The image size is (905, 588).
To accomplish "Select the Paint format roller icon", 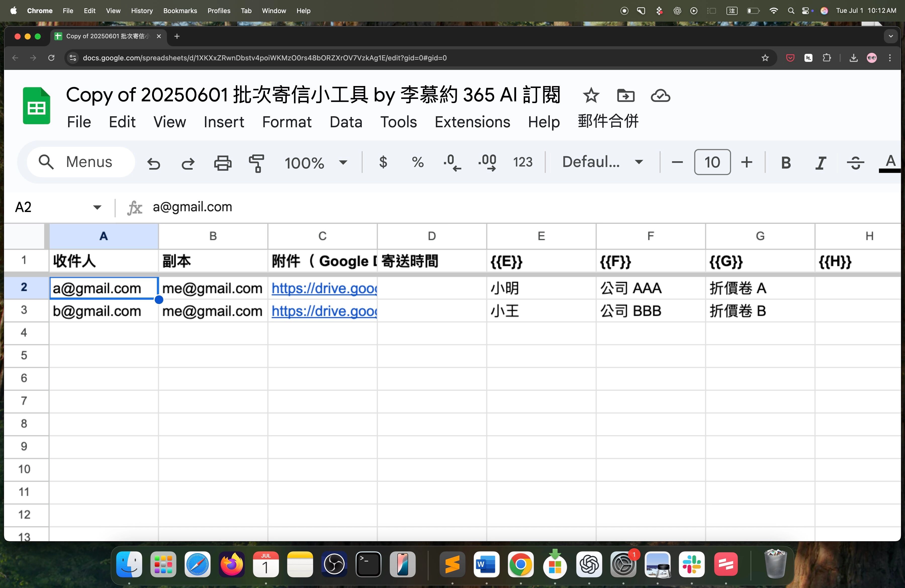I will [x=257, y=163].
